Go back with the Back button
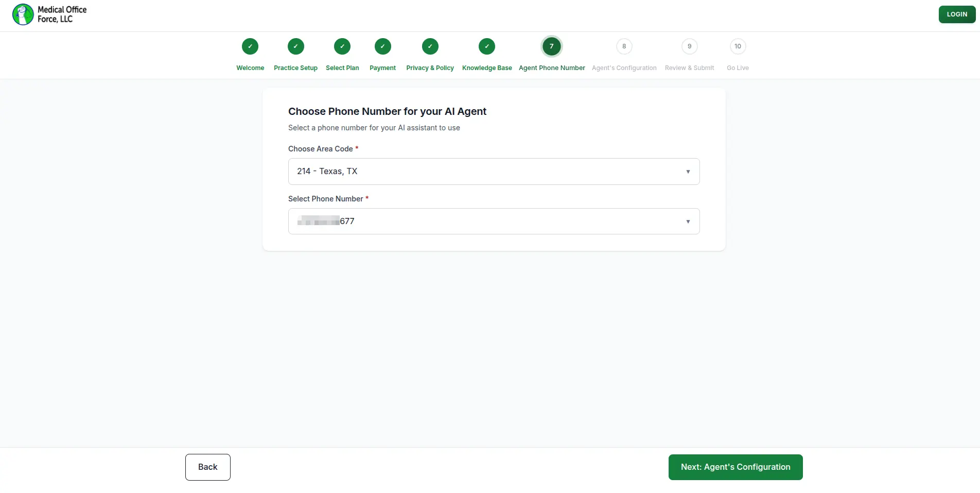 pos(208,467)
